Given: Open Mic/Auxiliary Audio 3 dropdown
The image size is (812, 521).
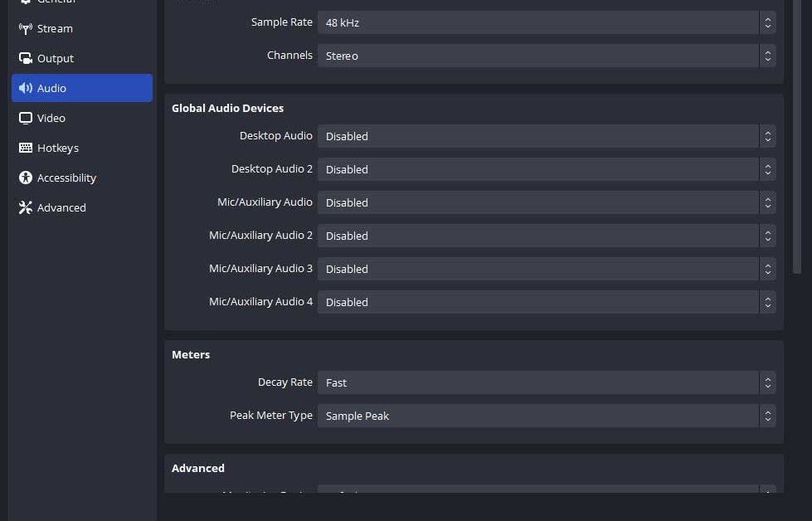Looking at the screenshot, I should (x=546, y=269).
